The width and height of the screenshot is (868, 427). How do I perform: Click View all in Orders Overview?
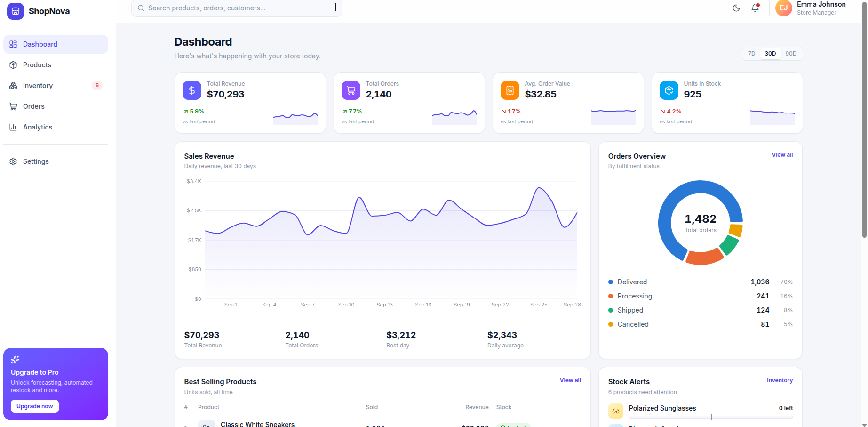coord(782,155)
